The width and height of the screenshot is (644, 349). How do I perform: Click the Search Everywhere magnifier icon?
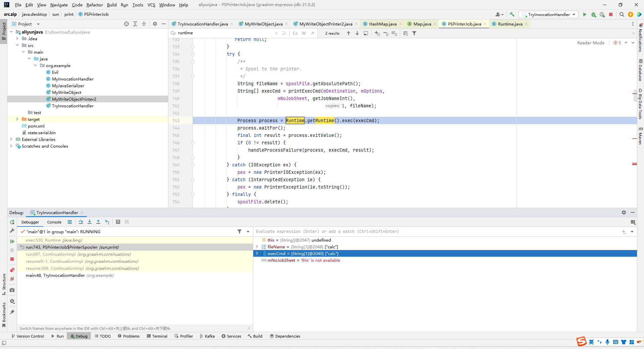(x=622, y=14)
